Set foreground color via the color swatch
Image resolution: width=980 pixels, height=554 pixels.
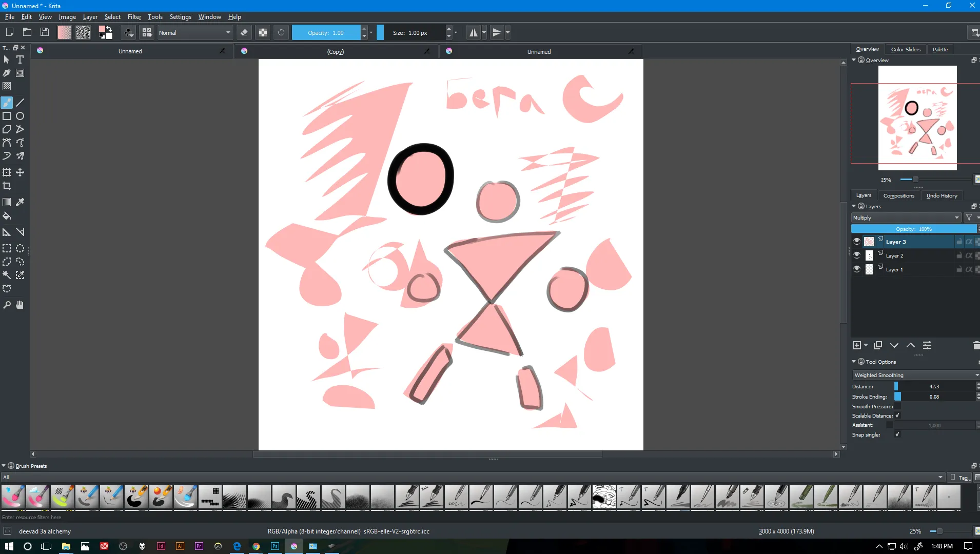[x=102, y=29]
